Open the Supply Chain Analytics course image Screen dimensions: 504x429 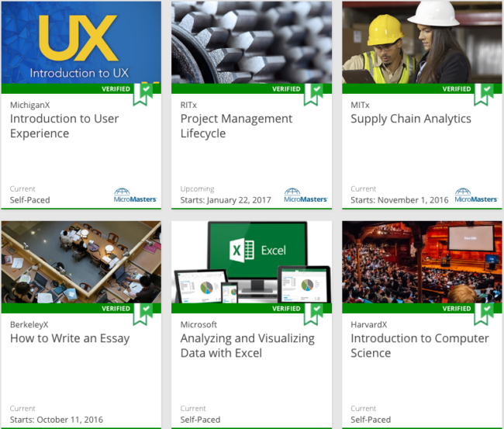point(422,43)
